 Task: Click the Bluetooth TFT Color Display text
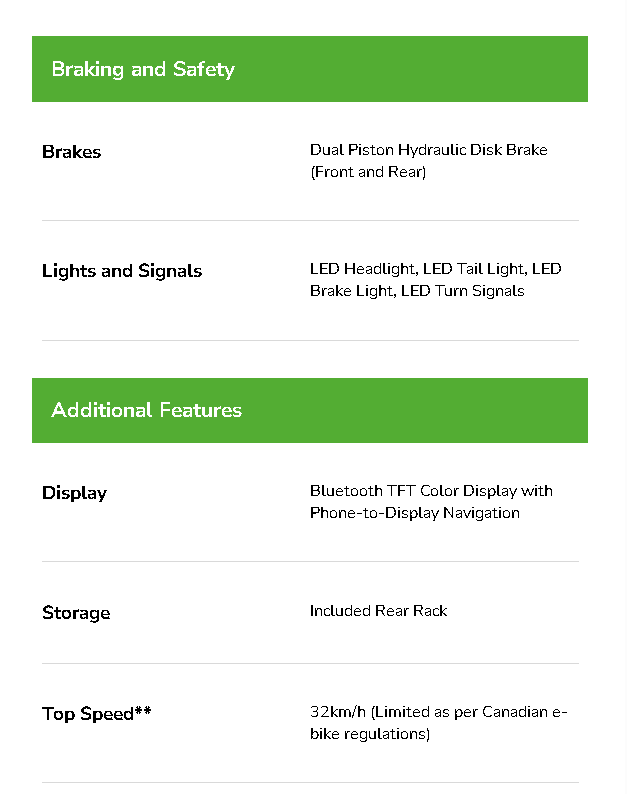pyautogui.click(x=413, y=491)
